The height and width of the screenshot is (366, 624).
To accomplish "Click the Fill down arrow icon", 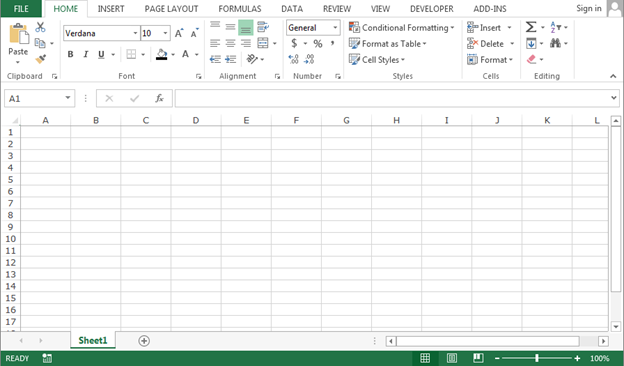I will (x=531, y=43).
